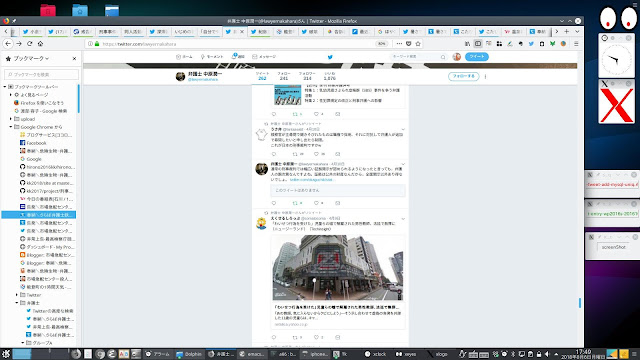Close the bookmarks sidebar with X
The image size is (640, 360).
tap(74, 59)
